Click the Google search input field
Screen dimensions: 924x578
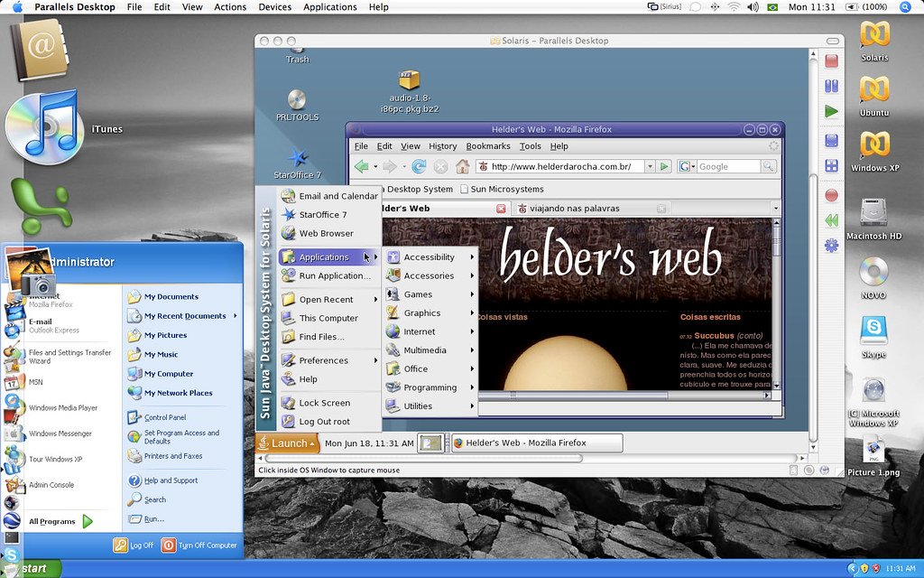coord(729,167)
